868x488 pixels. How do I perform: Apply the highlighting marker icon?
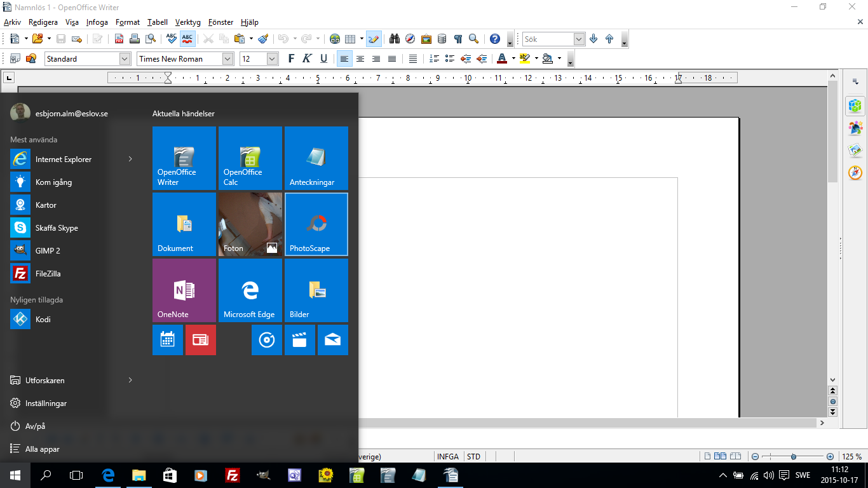(524, 58)
